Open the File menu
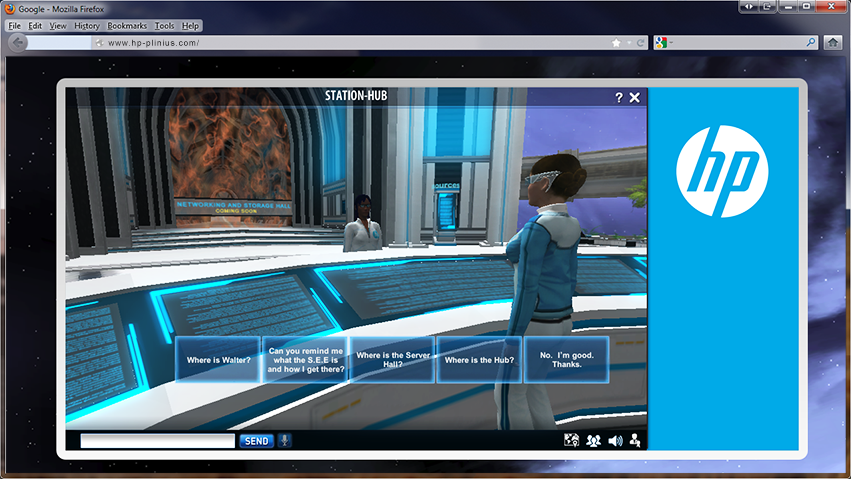The height and width of the screenshot is (479, 851). click(15, 25)
